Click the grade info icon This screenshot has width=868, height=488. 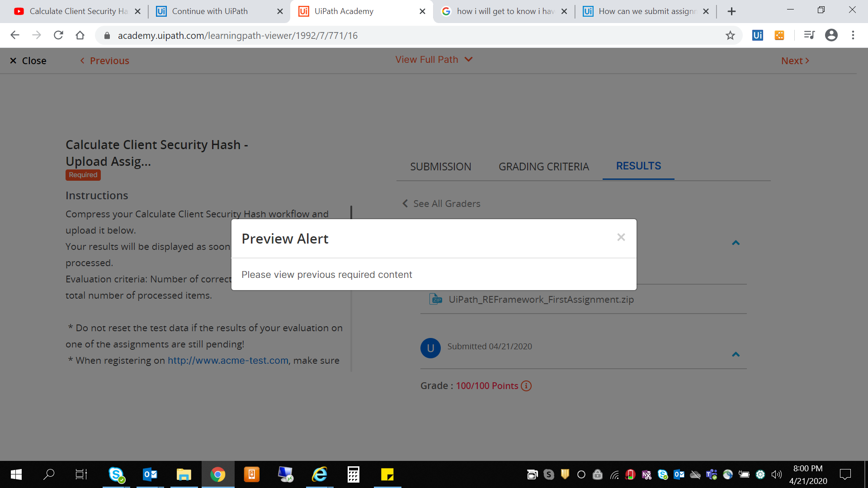click(x=526, y=386)
